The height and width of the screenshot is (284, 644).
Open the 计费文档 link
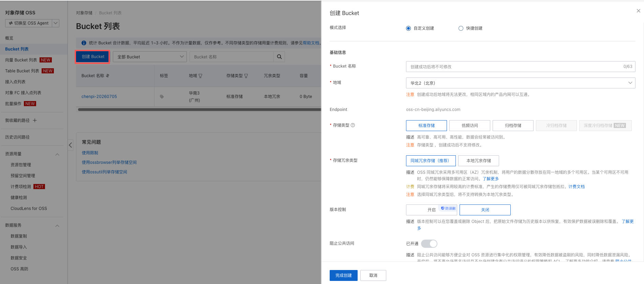tap(576, 187)
